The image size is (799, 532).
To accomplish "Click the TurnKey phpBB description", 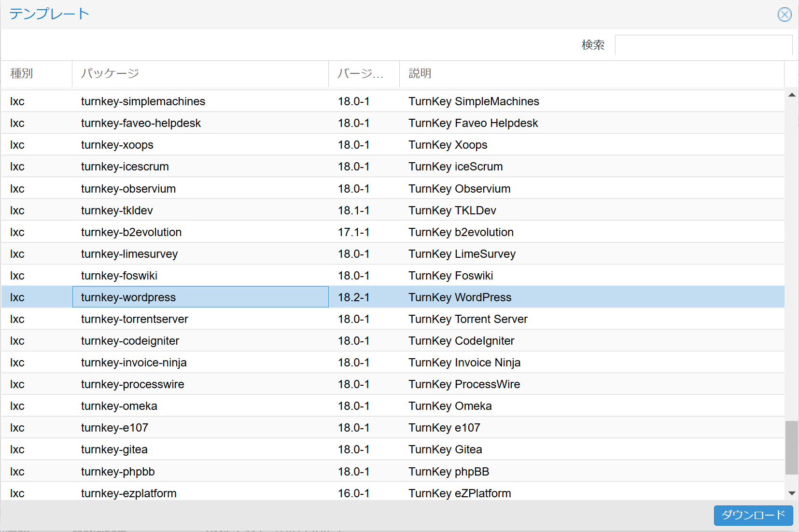I will click(449, 472).
